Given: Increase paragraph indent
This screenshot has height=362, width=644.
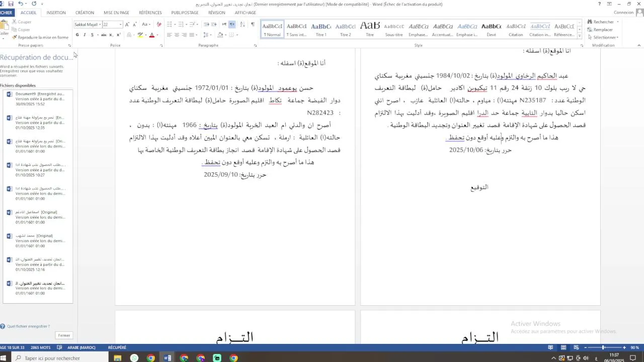Looking at the screenshot, I should tap(214, 25).
